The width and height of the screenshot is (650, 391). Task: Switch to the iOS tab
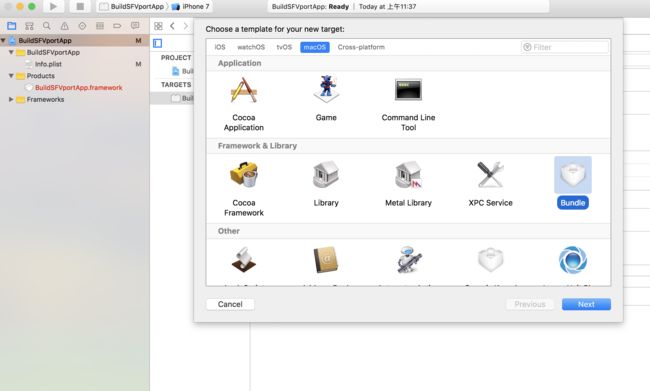pyautogui.click(x=220, y=47)
